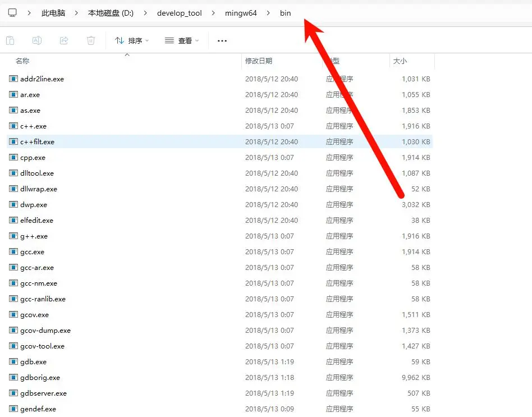Jump to develop_tool folder in breadcrumb
This screenshot has width=532, height=417.
coord(180,13)
